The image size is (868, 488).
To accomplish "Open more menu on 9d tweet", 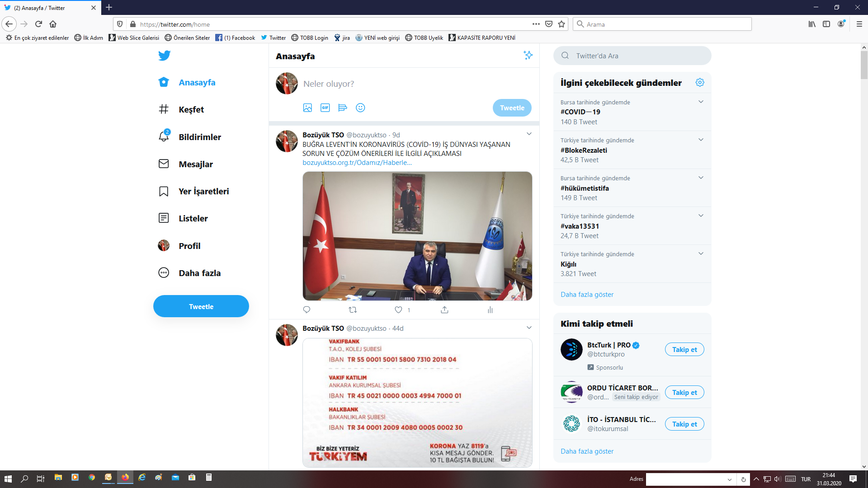I will click(x=529, y=134).
